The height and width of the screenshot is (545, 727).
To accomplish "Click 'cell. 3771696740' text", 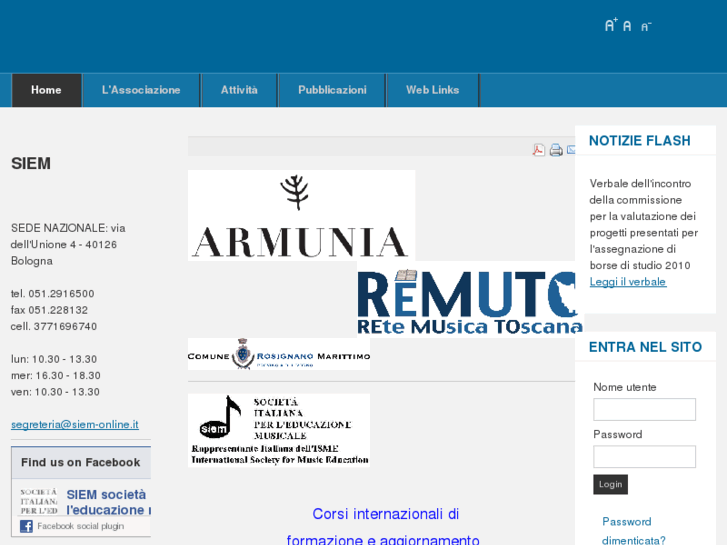I will [x=54, y=327].
